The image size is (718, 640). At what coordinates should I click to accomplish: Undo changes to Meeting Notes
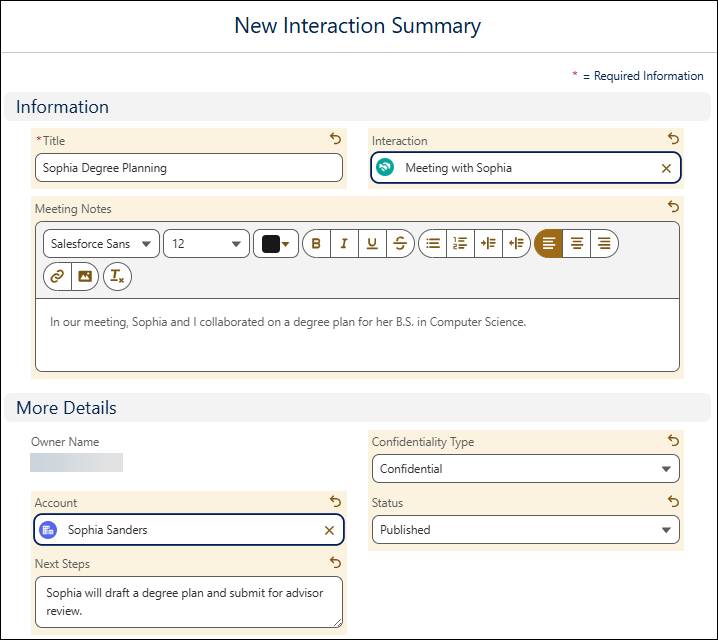click(x=673, y=206)
